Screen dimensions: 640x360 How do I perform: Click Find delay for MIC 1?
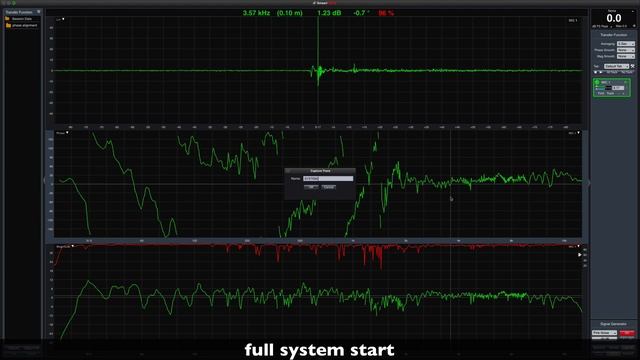click(601, 93)
